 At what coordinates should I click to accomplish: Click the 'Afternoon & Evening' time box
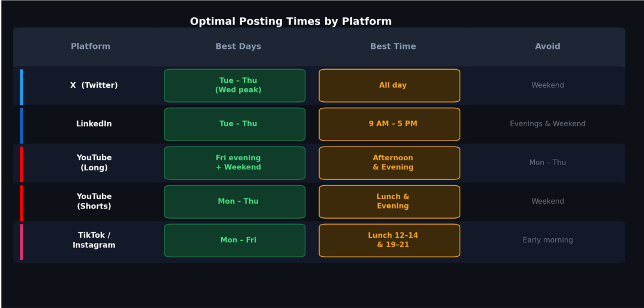[x=389, y=163]
